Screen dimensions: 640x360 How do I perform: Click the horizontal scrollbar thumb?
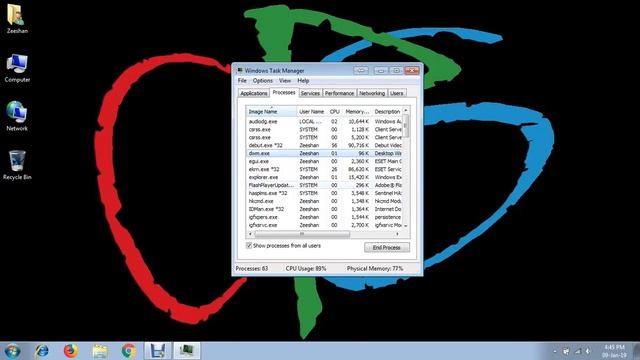(x=302, y=234)
